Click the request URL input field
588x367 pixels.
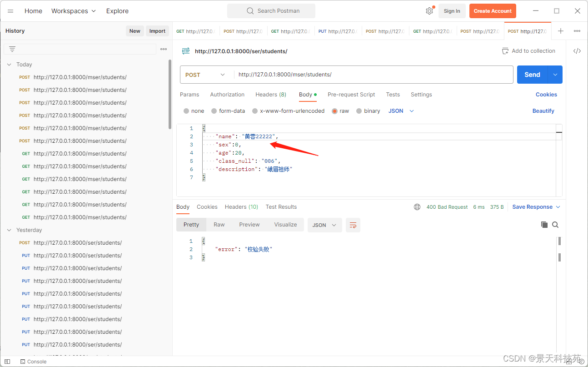[374, 75]
